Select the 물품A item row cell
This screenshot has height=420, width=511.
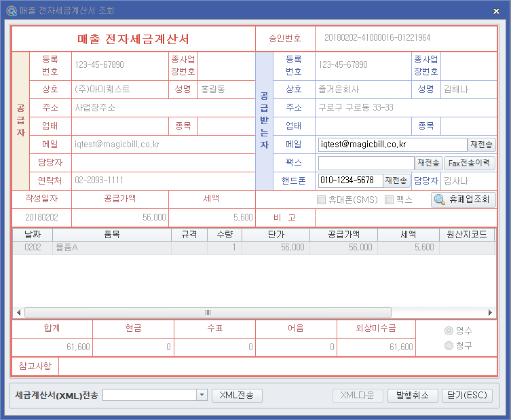click(112, 248)
